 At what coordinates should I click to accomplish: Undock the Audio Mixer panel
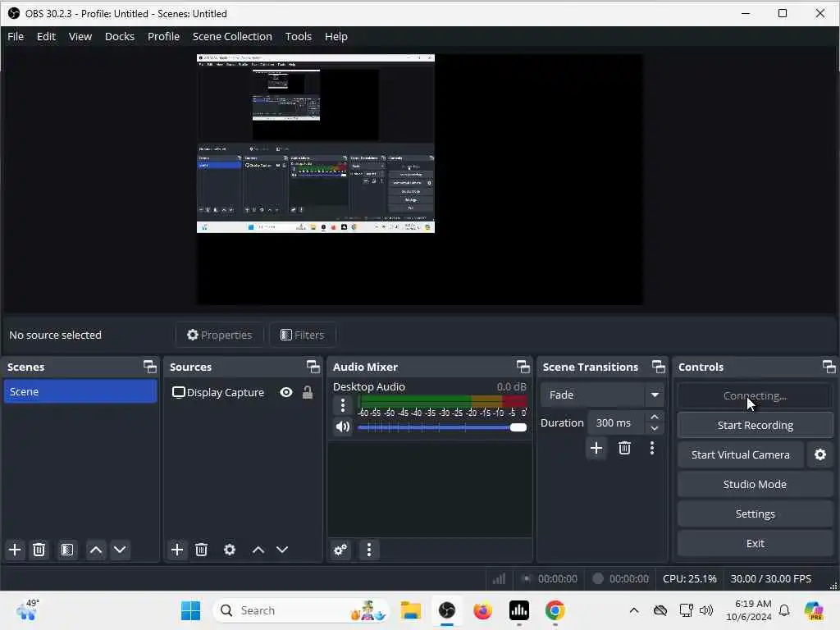(x=523, y=367)
